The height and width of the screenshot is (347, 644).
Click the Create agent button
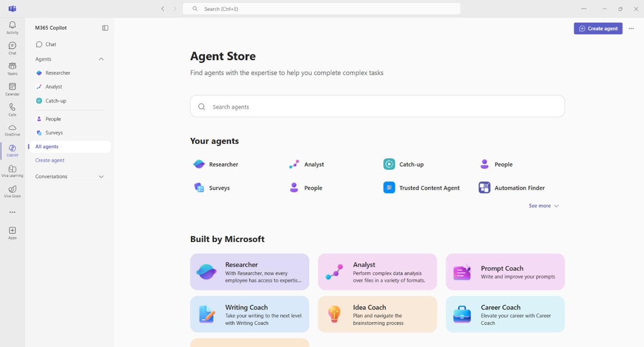pos(598,29)
